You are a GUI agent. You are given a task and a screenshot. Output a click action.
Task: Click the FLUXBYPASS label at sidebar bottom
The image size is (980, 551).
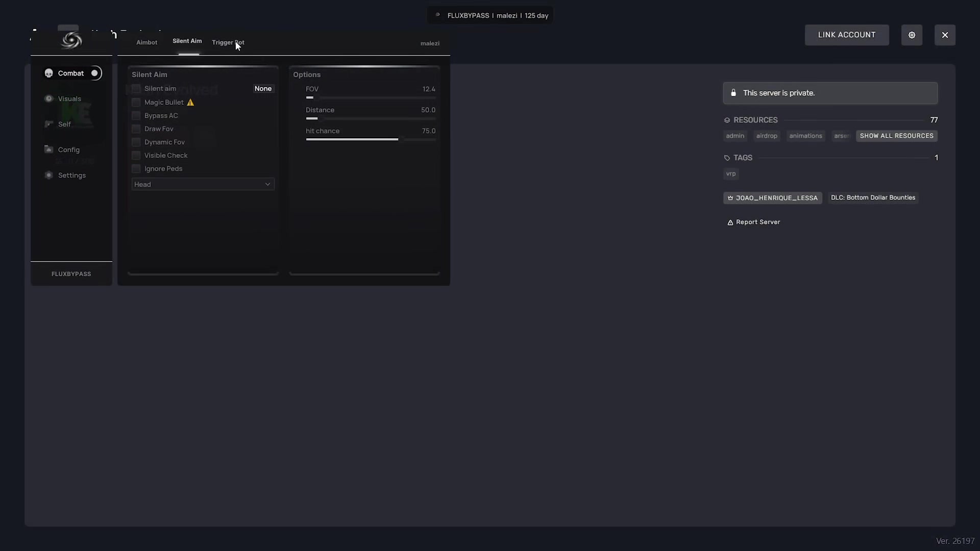click(71, 274)
